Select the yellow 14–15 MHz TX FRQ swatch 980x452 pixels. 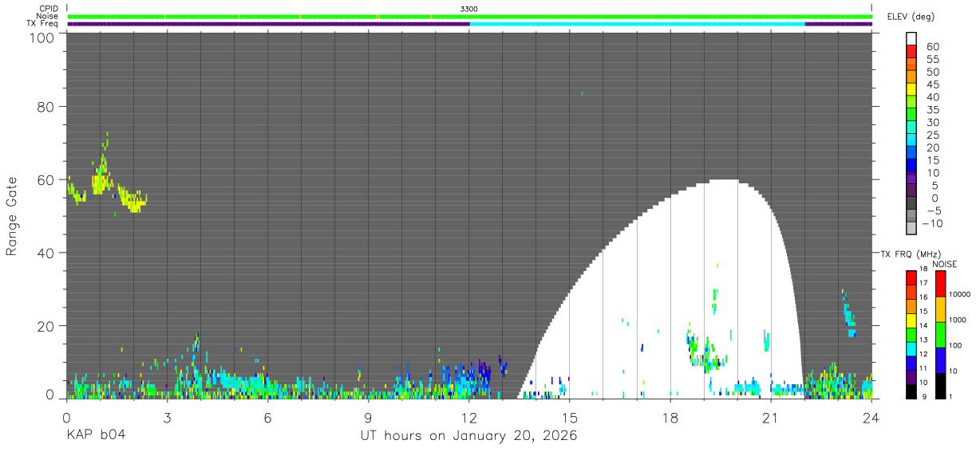[x=911, y=320]
